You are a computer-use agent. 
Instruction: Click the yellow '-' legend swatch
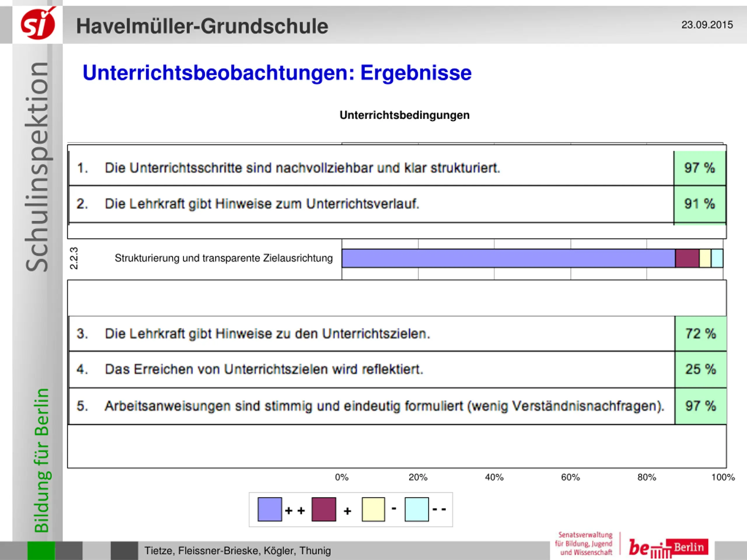373,509
